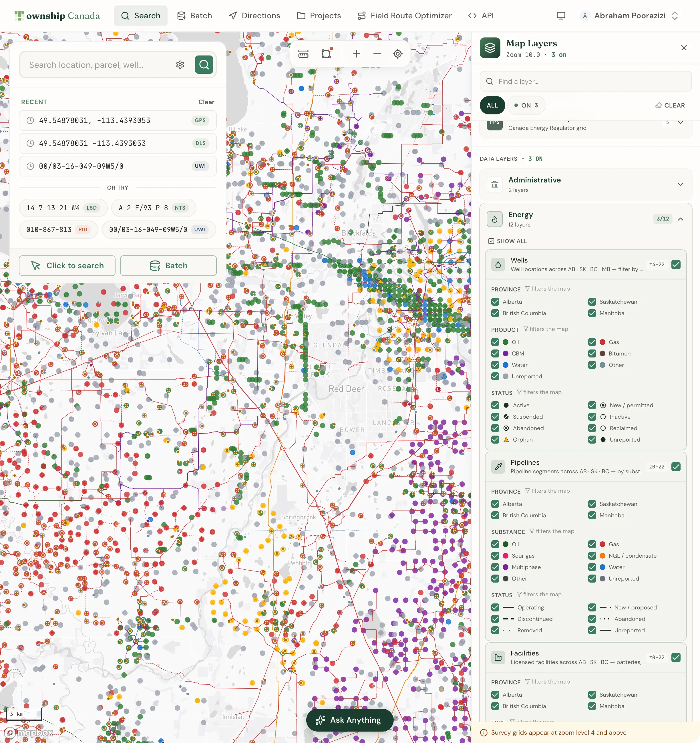Image resolution: width=700 pixels, height=743 pixels.
Task: Expand the Administrative layers group
Action: [680, 184]
